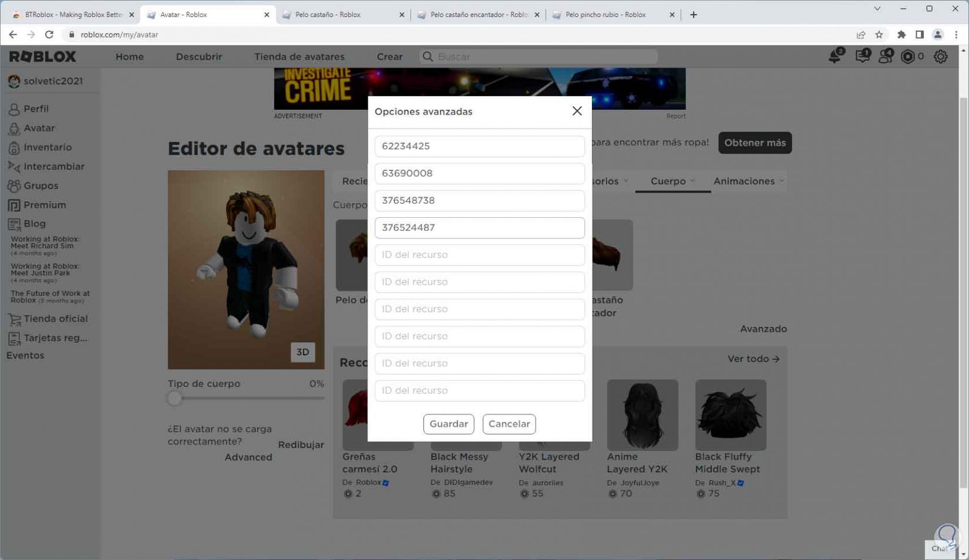The width and height of the screenshot is (969, 560).
Task: Click the Roblox logo
Action: pos(43,56)
